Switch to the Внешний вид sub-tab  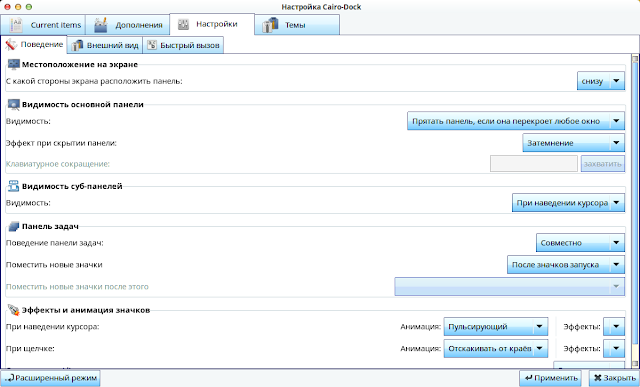point(104,45)
